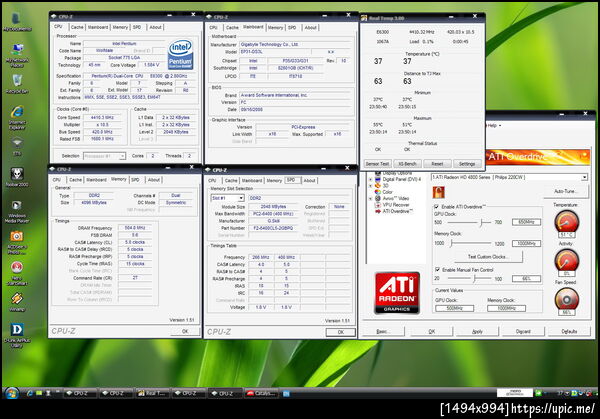
Task: Click Internet Explorer quick launch icon on taskbar
Action: point(29,393)
